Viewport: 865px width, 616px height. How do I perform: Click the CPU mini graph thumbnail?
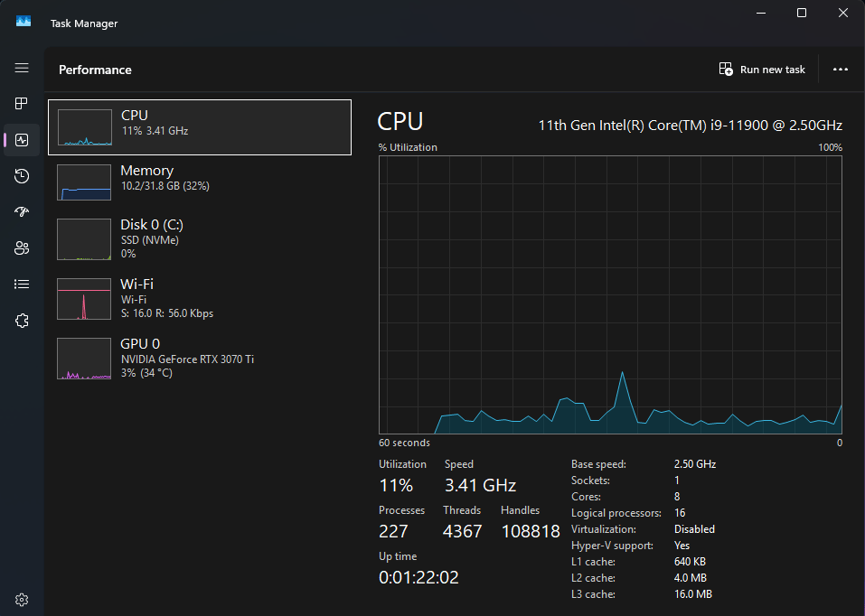tap(84, 127)
